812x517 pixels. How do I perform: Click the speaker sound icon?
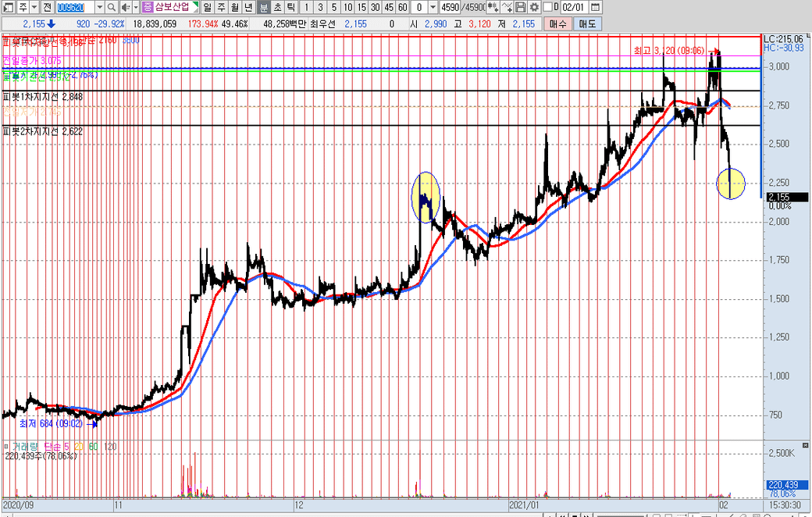(125, 7)
